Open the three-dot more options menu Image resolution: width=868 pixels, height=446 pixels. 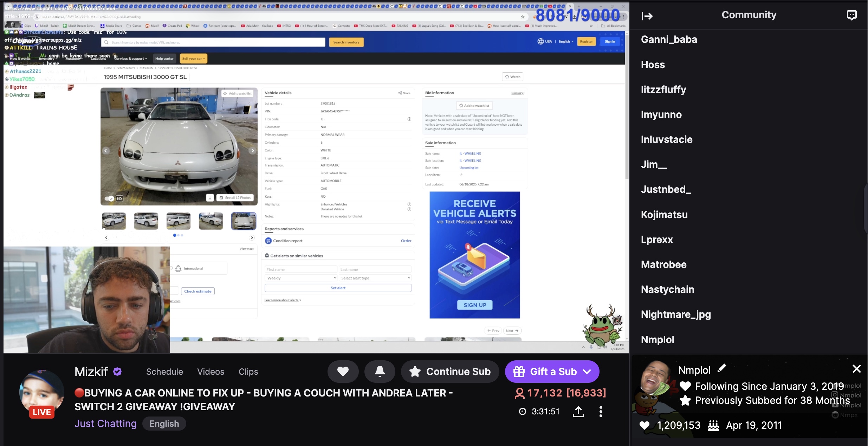601,411
